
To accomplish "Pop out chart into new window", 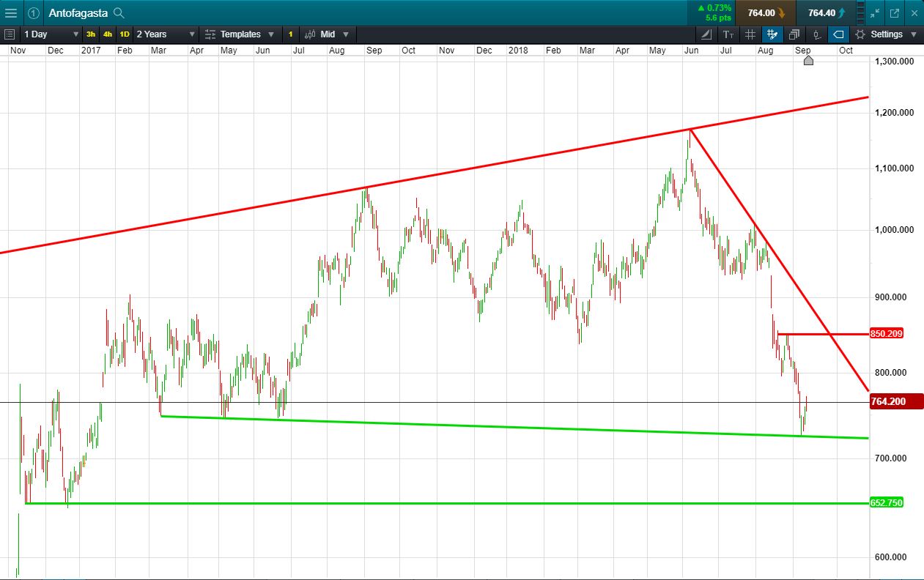I will pos(895,12).
